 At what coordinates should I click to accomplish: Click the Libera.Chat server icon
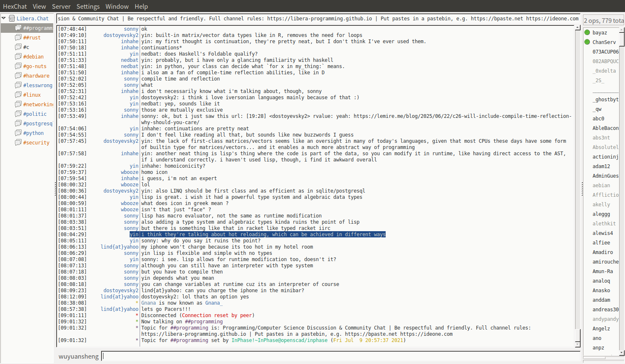point(12,18)
